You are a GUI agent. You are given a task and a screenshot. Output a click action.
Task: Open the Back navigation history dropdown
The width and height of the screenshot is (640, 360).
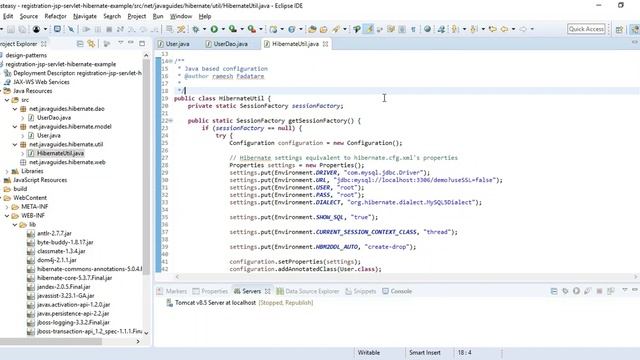pyautogui.click(x=513, y=29)
